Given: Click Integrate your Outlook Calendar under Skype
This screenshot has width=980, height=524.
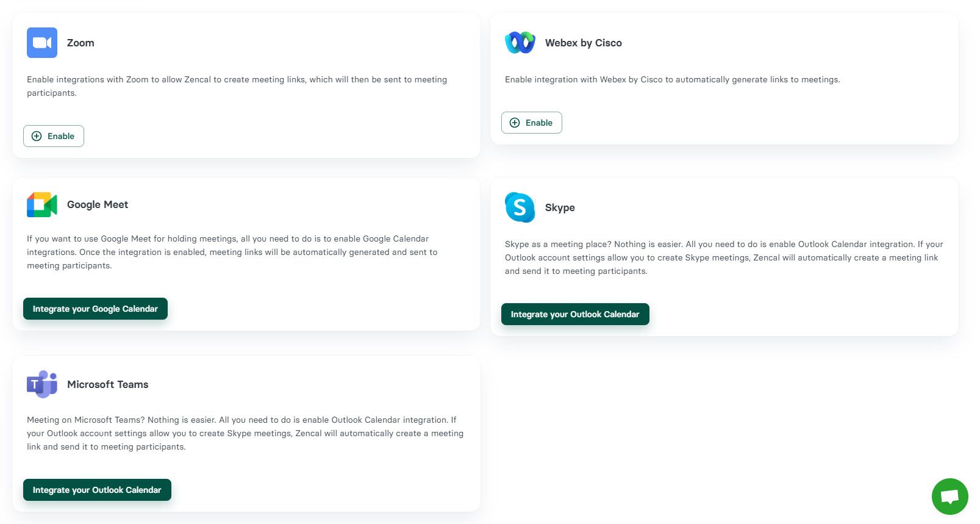Looking at the screenshot, I should click(x=575, y=314).
